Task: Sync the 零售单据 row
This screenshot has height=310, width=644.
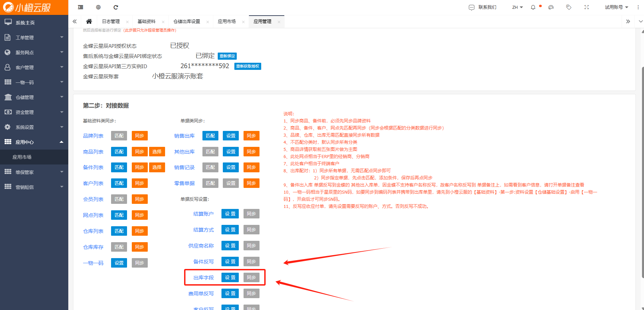Action: 251,183
